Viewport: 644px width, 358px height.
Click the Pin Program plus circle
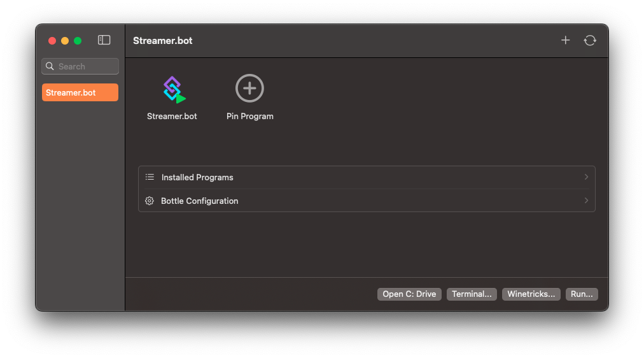(x=249, y=88)
